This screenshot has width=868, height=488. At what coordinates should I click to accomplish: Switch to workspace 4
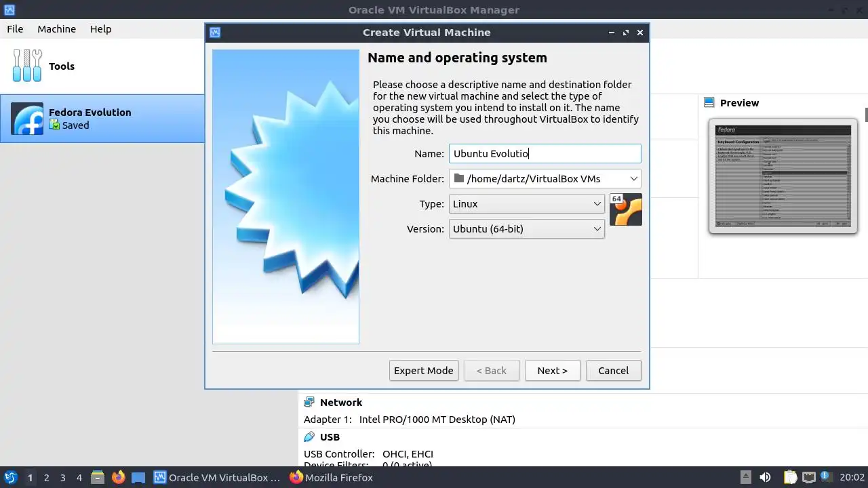[79, 477]
